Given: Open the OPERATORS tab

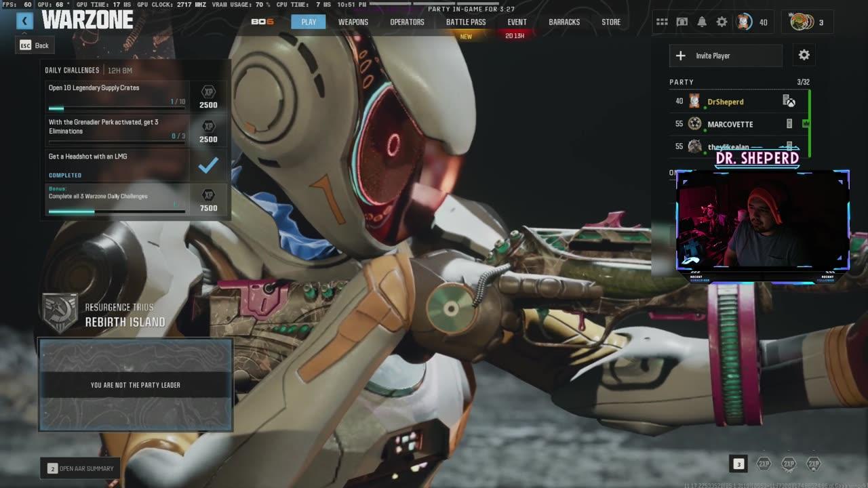Looking at the screenshot, I should (407, 22).
